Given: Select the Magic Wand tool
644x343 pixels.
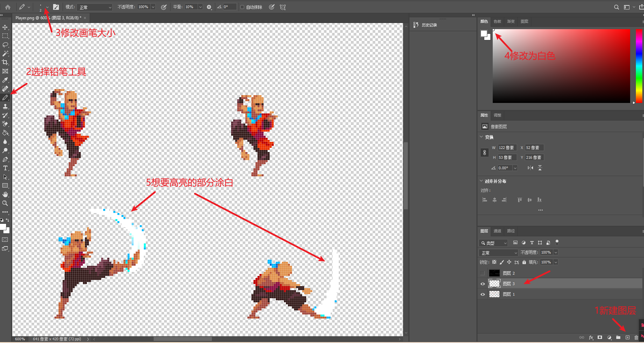Looking at the screenshot, I should 5,53.
